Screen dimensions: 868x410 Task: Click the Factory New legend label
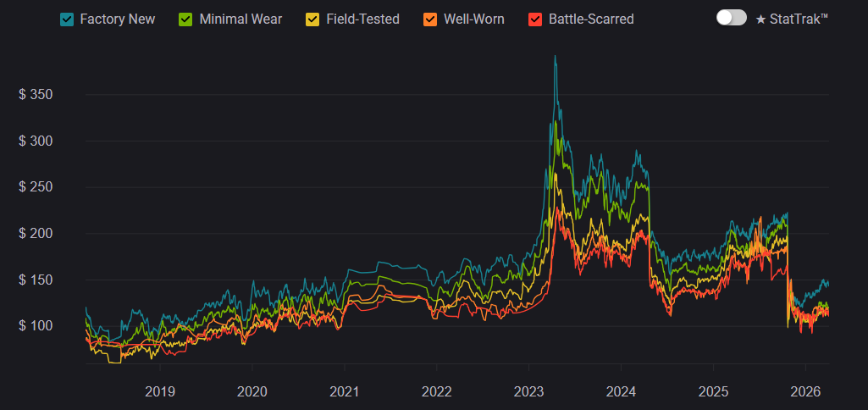coord(118,19)
